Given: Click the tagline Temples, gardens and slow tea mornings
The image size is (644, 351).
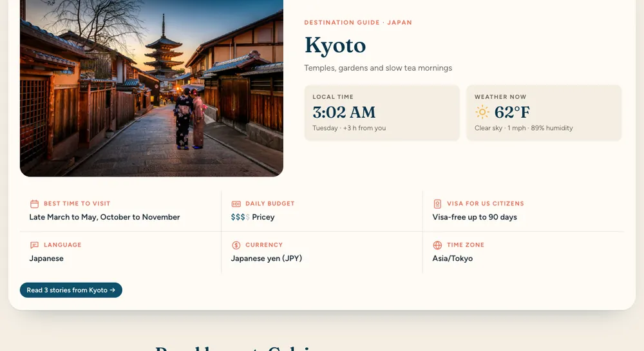Looking at the screenshot, I should tap(378, 68).
